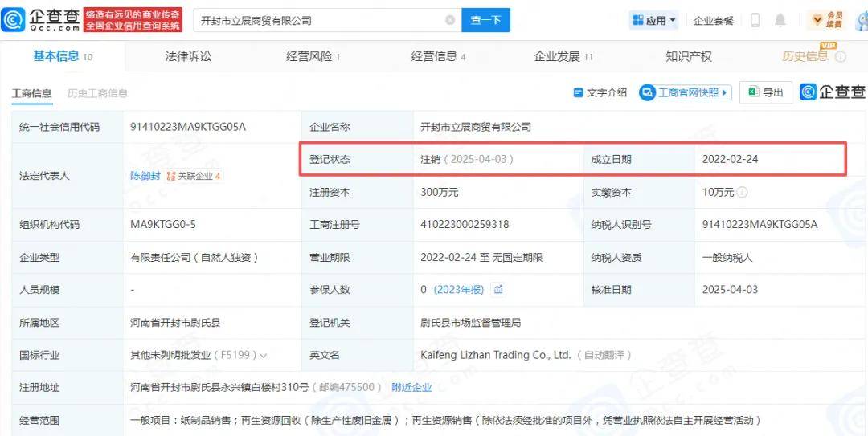Image resolution: width=868 pixels, height=436 pixels.
Task: Click the company name search input field
Action: coord(317,21)
